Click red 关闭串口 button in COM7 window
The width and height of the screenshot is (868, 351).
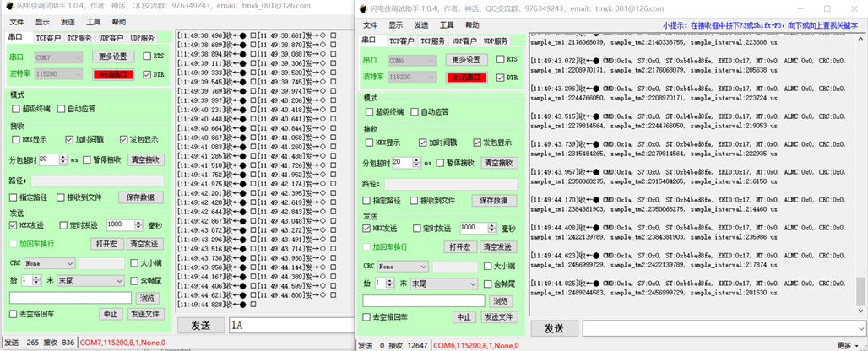113,74
